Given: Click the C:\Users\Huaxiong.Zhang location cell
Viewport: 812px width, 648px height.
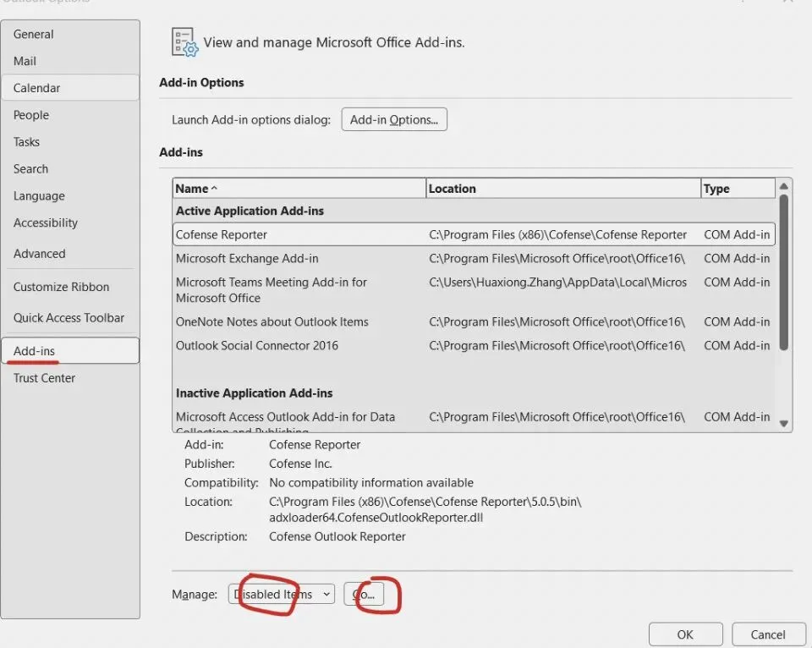Looking at the screenshot, I should (557, 283).
